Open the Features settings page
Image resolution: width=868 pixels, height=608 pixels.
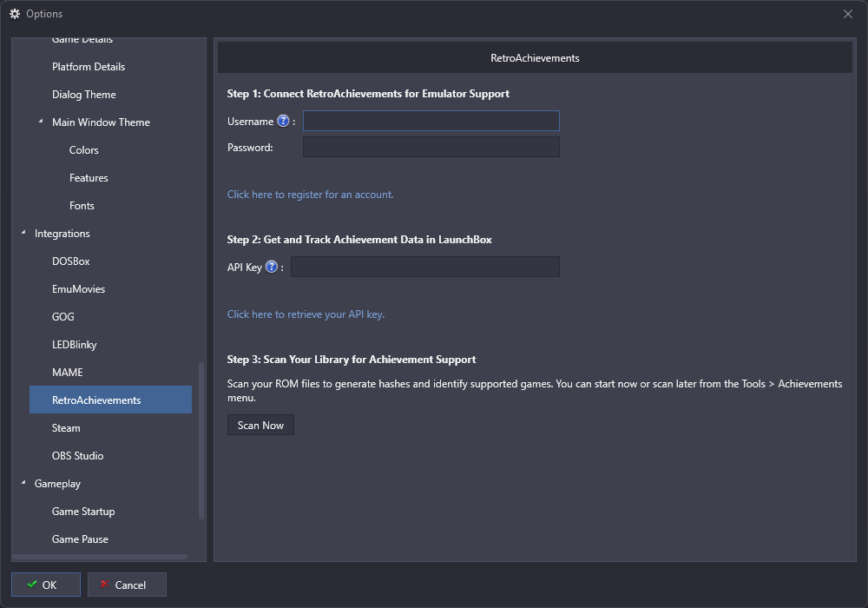tap(89, 178)
